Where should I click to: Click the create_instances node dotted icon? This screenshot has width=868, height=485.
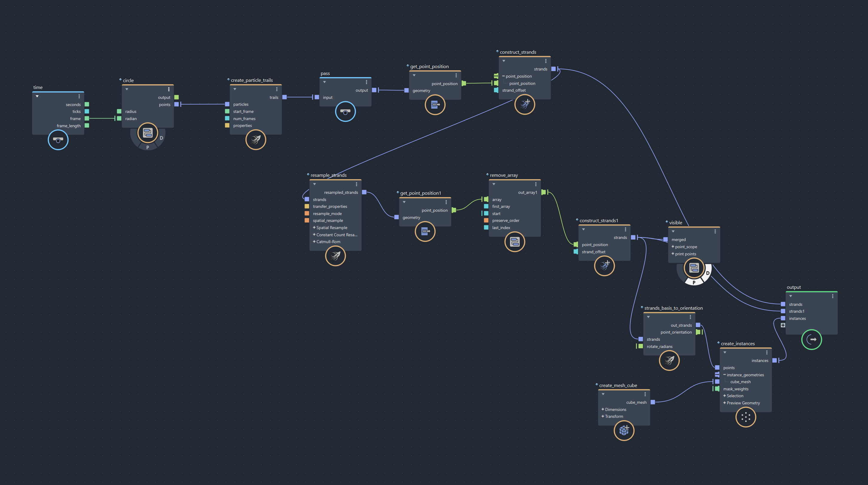pyautogui.click(x=746, y=417)
